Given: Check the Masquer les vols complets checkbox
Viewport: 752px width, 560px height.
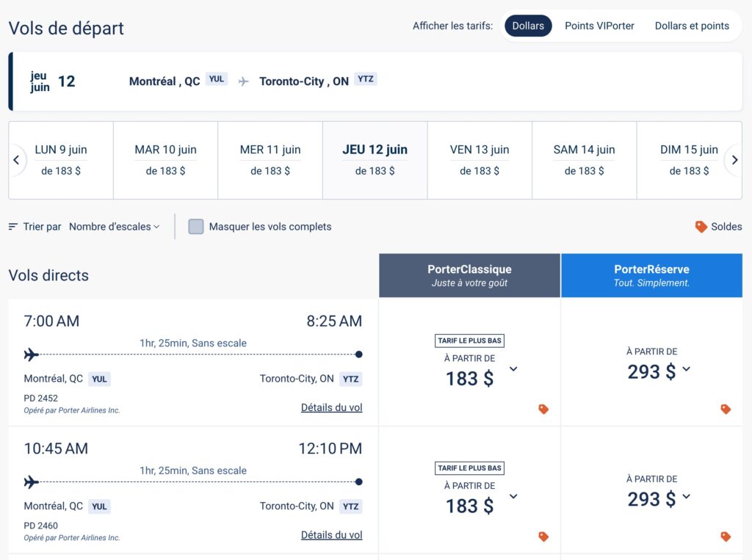Looking at the screenshot, I should [x=196, y=227].
